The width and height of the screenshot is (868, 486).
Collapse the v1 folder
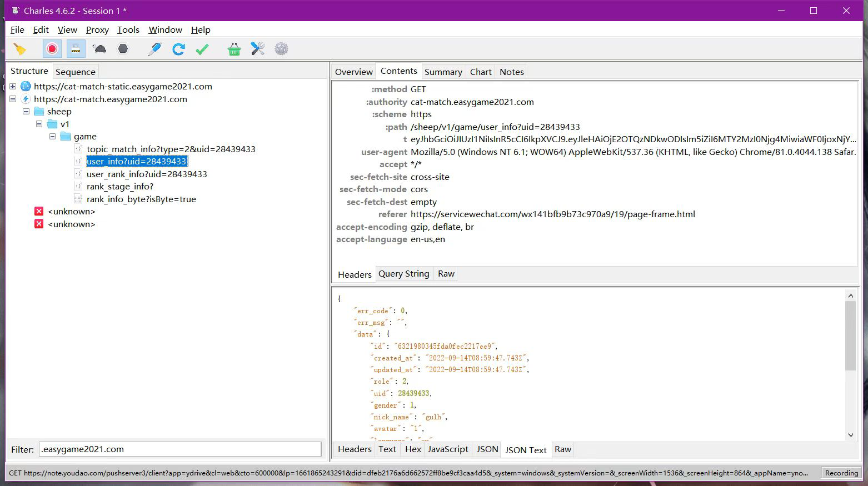click(39, 124)
